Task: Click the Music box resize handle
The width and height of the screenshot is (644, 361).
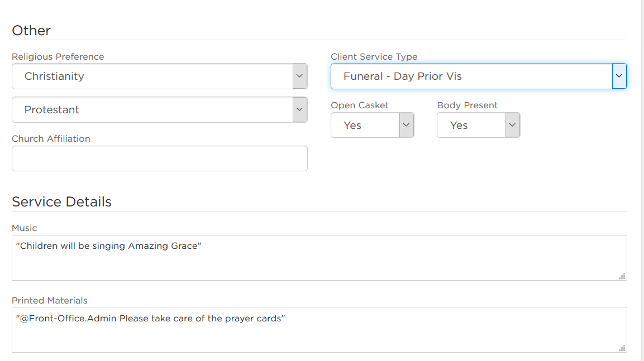Action: point(622,276)
